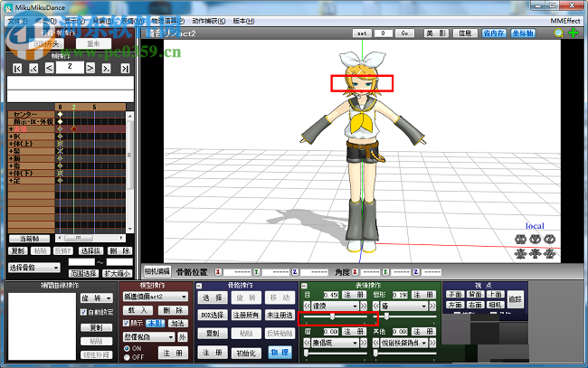
Task: Toggle the blue self-shadow button in model panel
Action: point(156,323)
